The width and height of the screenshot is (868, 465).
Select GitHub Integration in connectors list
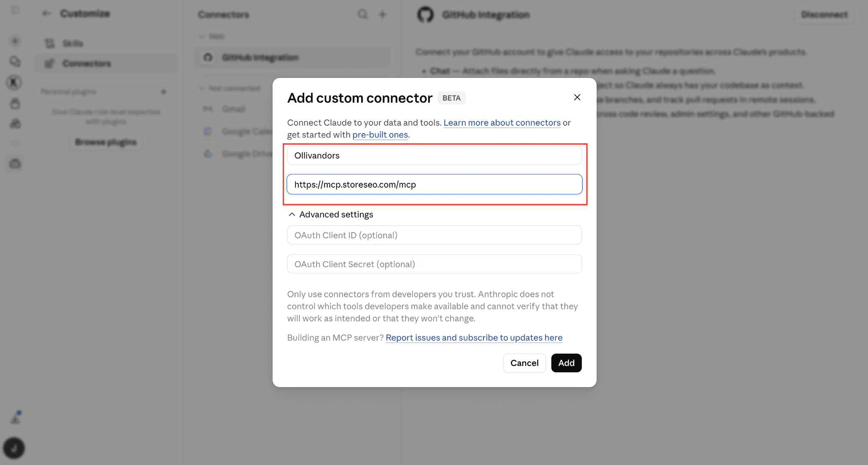pyautogui.click(x=292, y=57)
